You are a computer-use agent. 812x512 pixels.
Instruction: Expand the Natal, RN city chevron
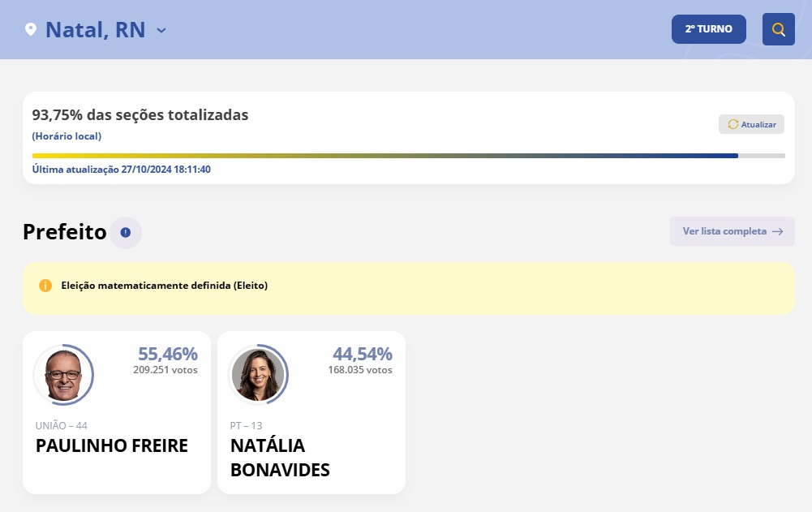click(x=161, y=30)
